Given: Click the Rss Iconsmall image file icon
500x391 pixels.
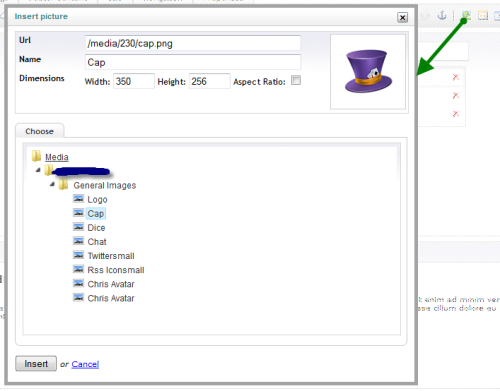Looking at the screenshot, I should click(x=78, y=269).
